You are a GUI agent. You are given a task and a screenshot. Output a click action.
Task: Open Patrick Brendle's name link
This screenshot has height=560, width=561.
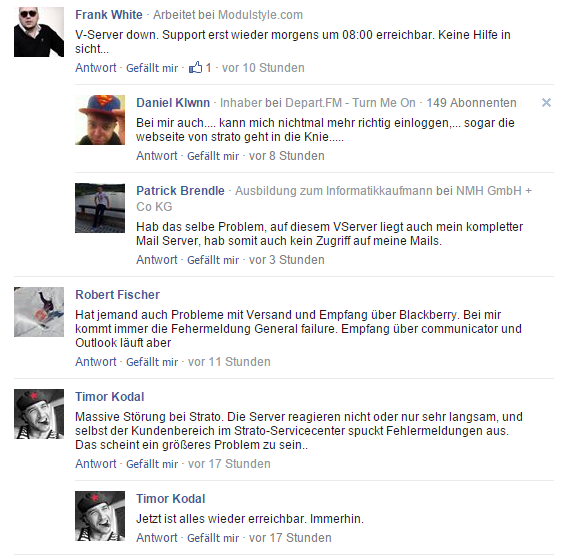click(x=180, y=191)
